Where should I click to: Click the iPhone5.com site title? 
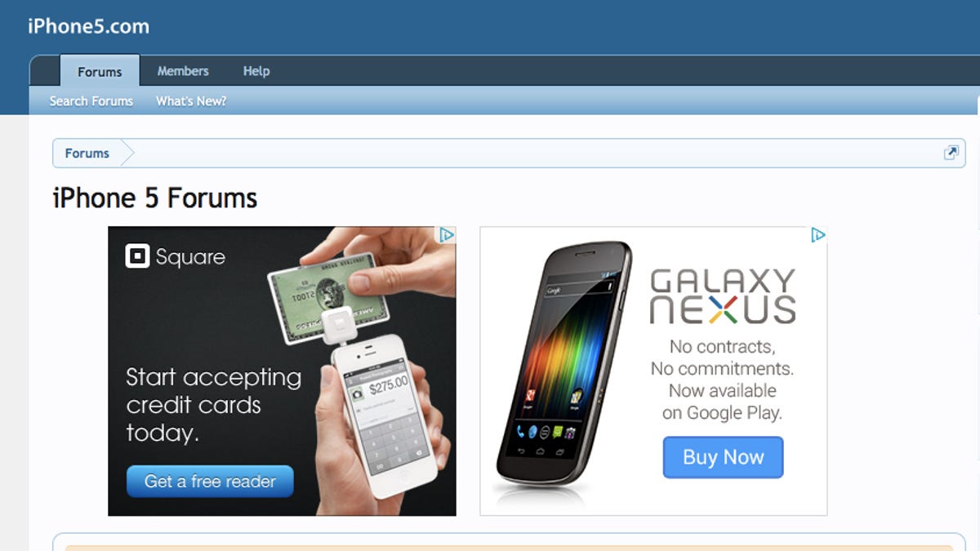(88, 26)
